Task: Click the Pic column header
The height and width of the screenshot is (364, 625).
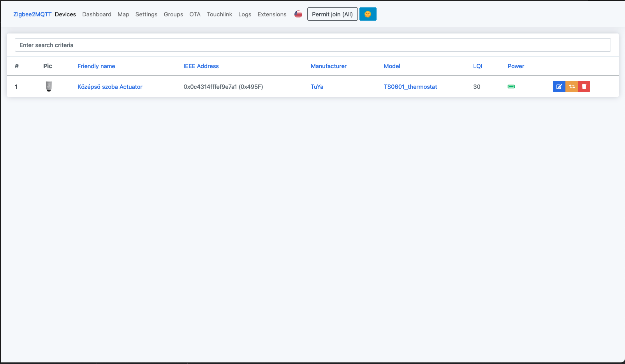Action: pyautogui.click(x=48, y=66)
